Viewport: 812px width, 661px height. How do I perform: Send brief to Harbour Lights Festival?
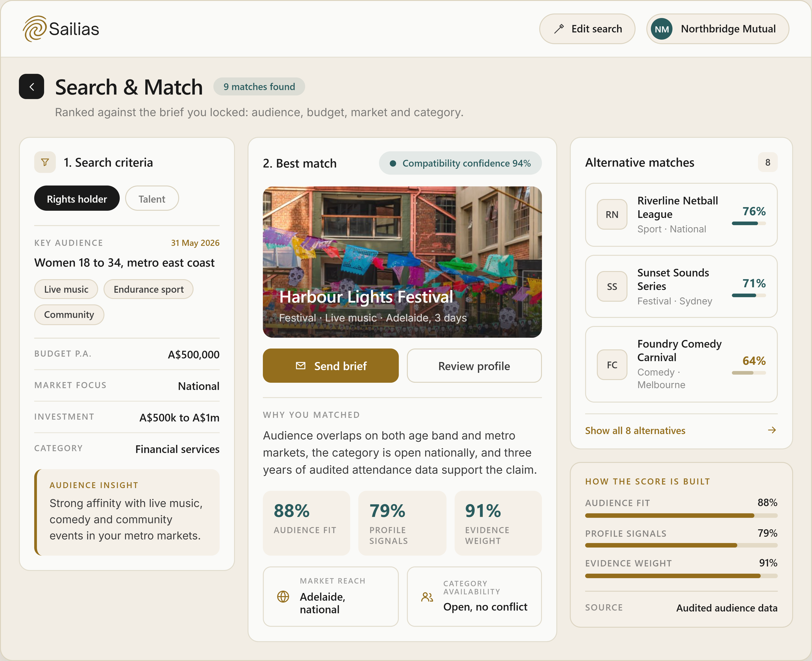330,366
